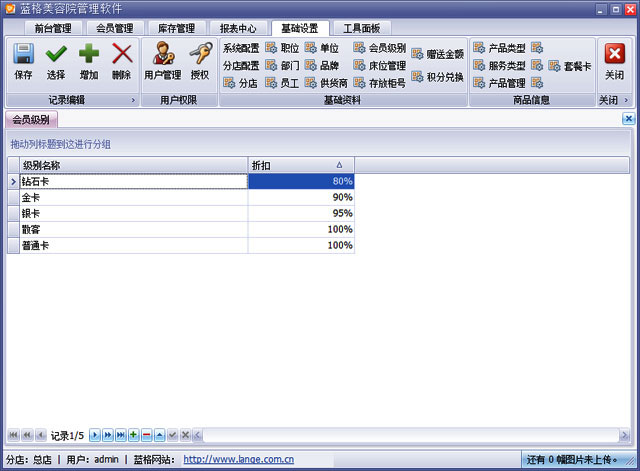Jump to last record in navigator
Screen dimensions: 640x471
point(121,435)
